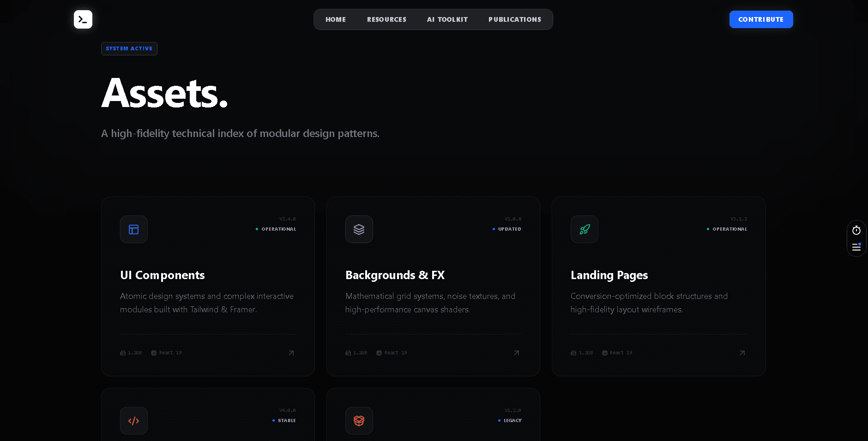Click the Landing Pages card title

coord(609,275)
